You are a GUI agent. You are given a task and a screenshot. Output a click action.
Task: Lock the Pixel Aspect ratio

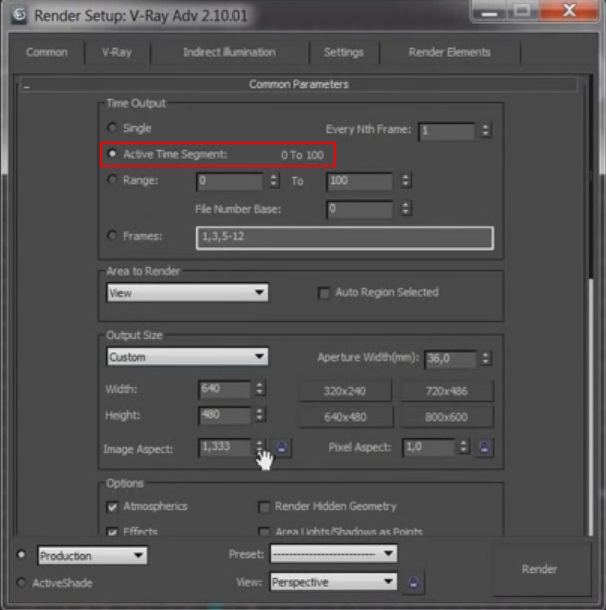pos(485,448)
